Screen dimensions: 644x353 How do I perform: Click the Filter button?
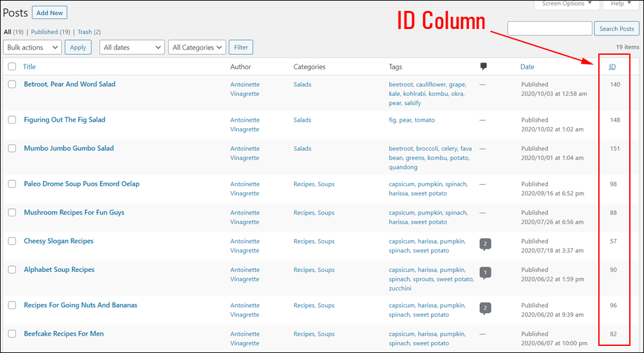click(x=241, y=47)
